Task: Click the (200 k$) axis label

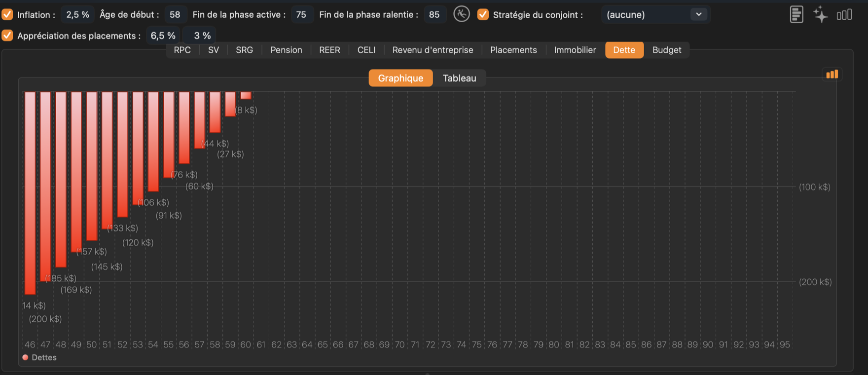Action: point(815,282)
